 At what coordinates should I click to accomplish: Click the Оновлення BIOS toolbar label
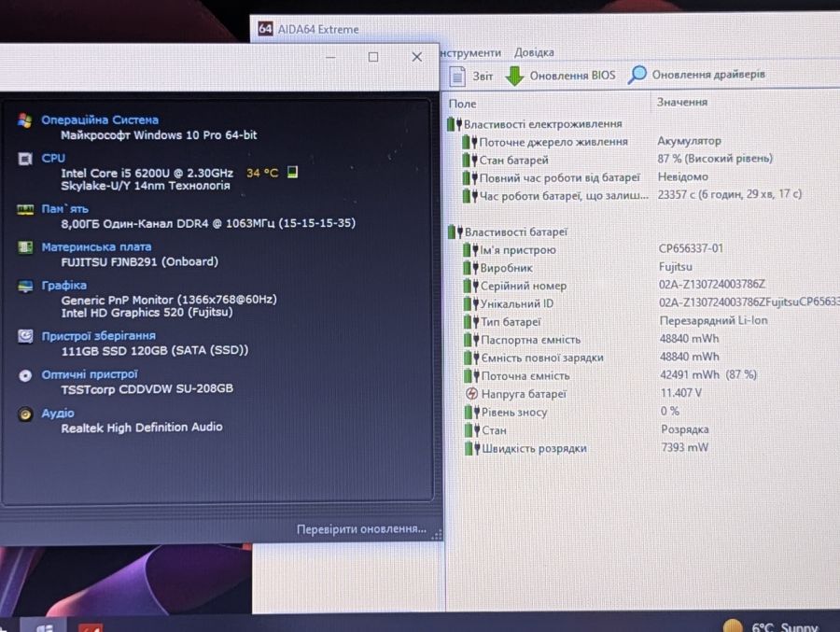(x=573, y=76)
